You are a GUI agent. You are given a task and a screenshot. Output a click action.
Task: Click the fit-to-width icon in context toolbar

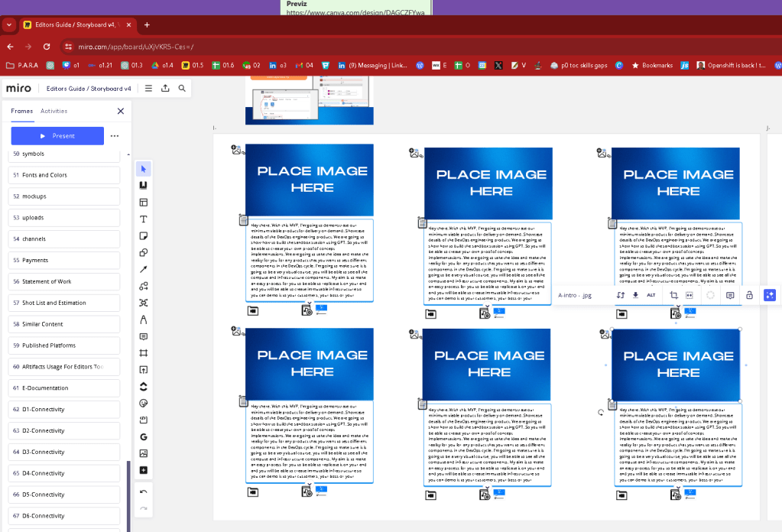click(690, 295)
